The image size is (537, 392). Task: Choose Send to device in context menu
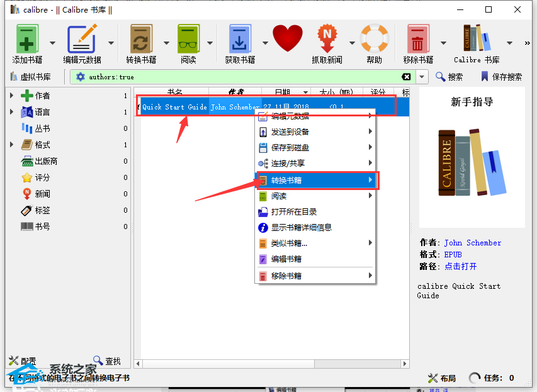tap(315, 132)
